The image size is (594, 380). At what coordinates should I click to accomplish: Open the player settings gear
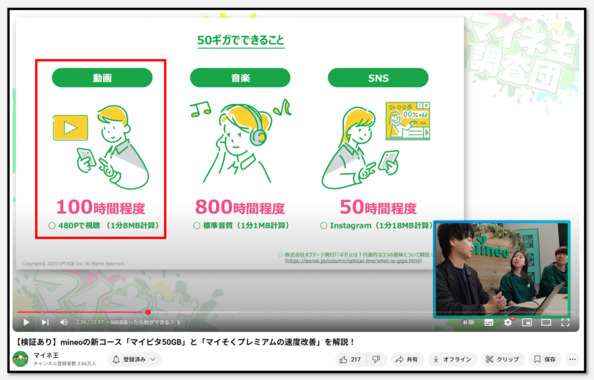tap(508, 322)
